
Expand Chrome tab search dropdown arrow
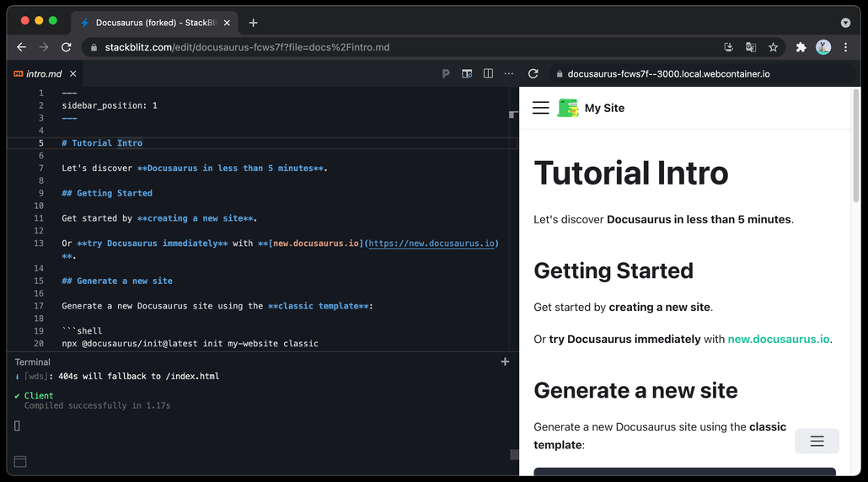click(845, 23)
